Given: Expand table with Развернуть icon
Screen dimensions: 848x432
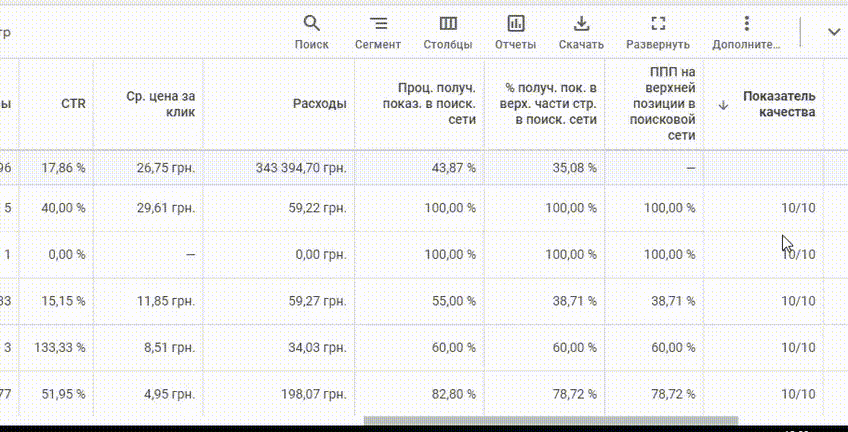Looking at the screenshot, I should click(658, 32).
